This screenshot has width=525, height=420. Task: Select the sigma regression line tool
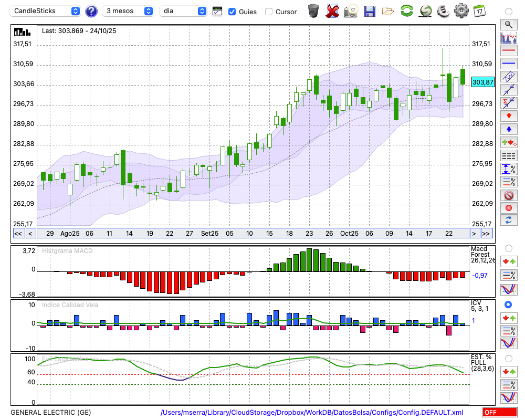[509, 103]
